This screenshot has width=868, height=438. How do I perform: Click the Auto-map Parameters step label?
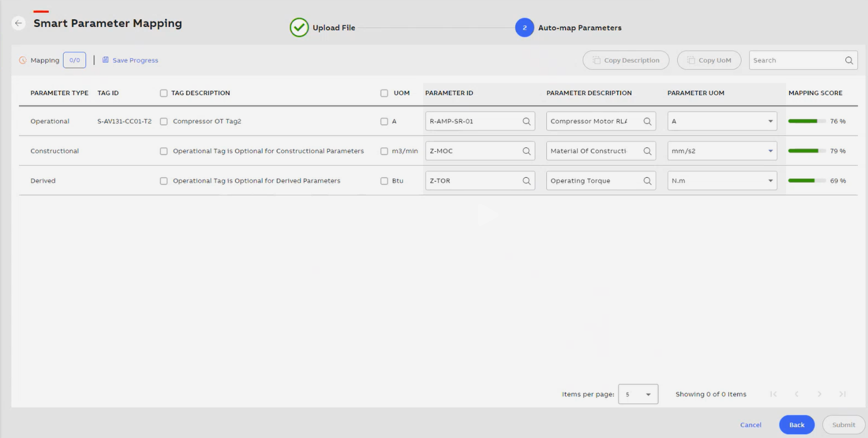pos(580,28)
